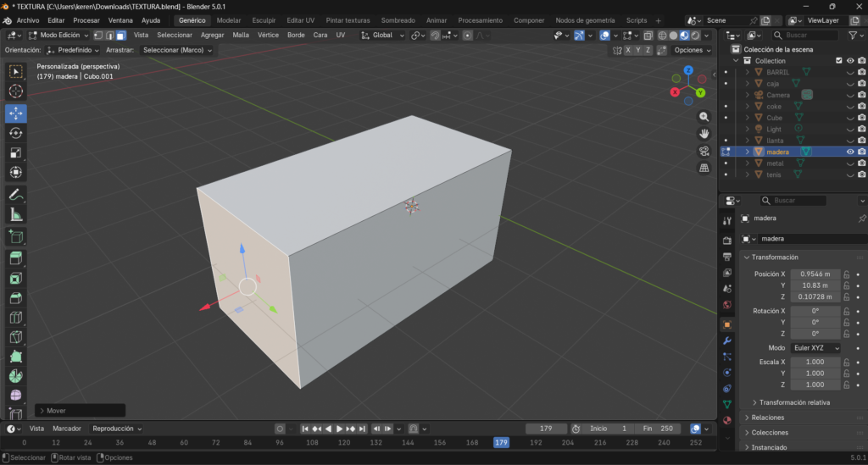Open the Global orientation dropdown
This screenshot has height=465, width=868.
tap(382, 35)
